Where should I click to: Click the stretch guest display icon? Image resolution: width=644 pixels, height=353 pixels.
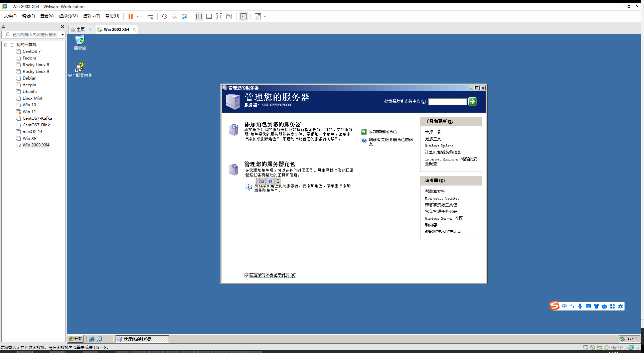pyautogui.click(x=258, y=16)
